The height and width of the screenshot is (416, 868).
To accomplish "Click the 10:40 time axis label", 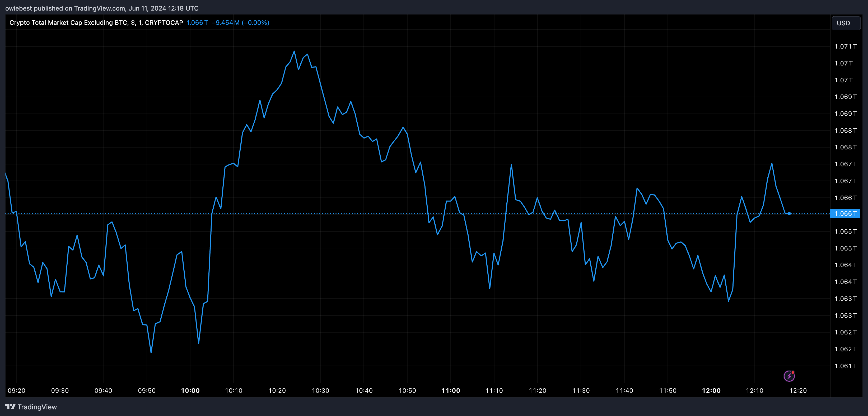I will click(364, 390).
